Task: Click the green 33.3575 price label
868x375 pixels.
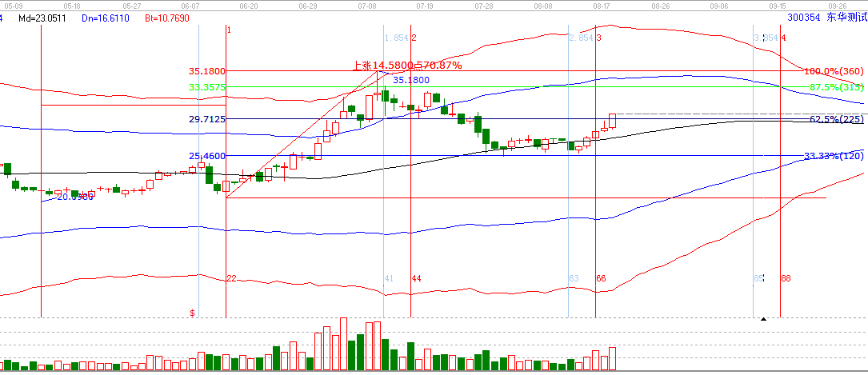Action: click(x=206, y=87)
